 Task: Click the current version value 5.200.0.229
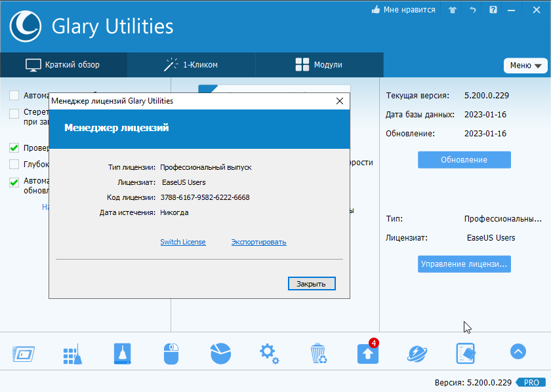coord(487,96)
